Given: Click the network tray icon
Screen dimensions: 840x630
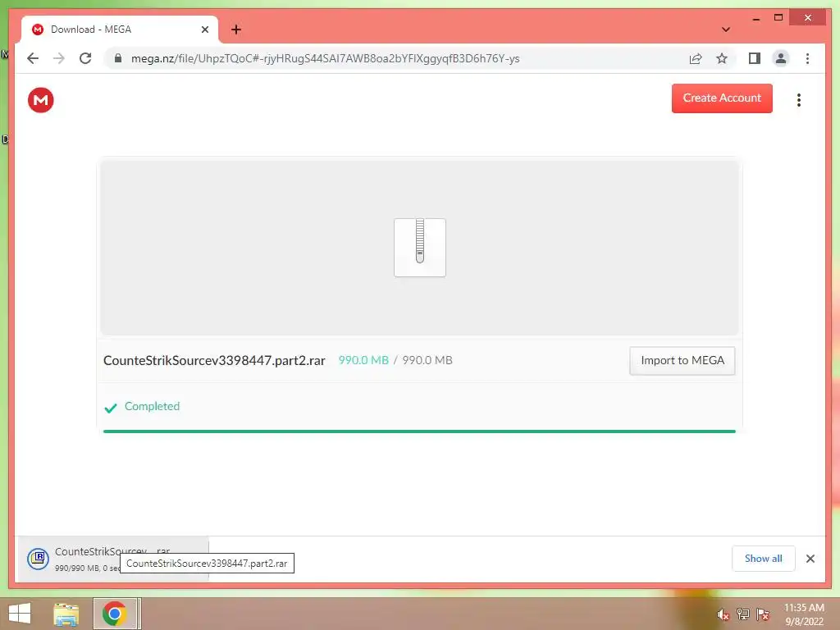Looking at the screenshot, I should click(x=743, y=614).
